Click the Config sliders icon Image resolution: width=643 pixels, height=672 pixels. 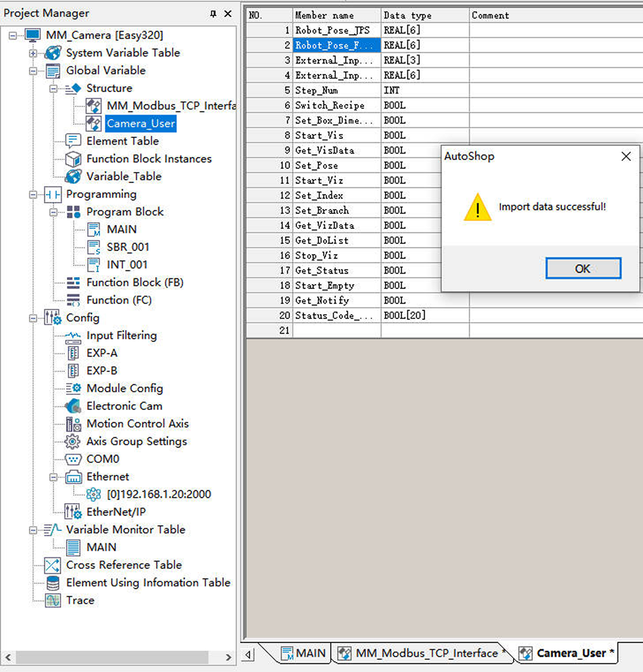point(53,318)
